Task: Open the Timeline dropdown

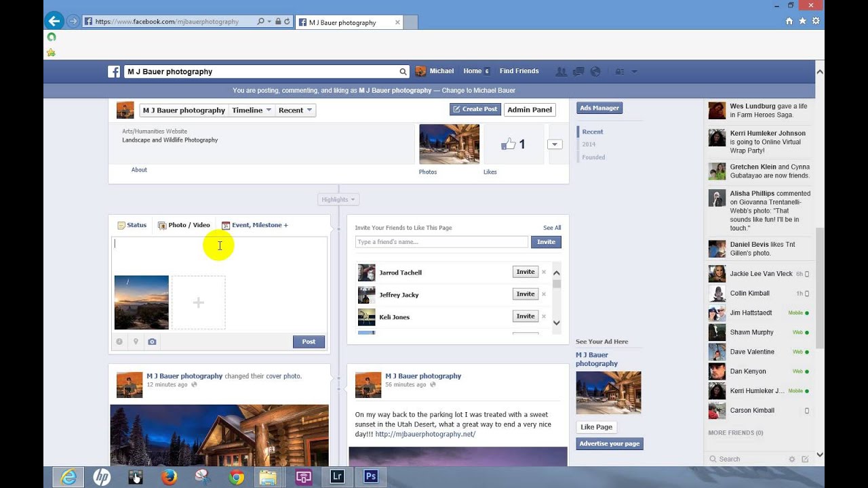Action: pyautogui.click(x=252, y=110)
